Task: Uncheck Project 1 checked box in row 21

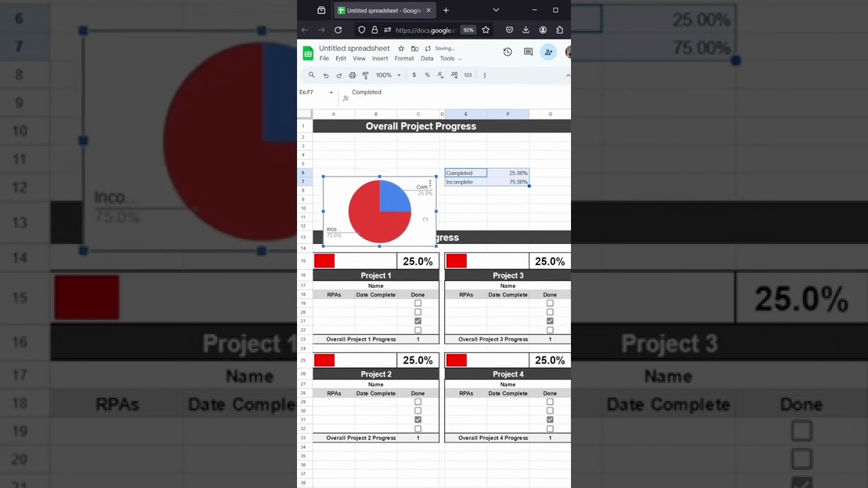Action: pos(418,321)
